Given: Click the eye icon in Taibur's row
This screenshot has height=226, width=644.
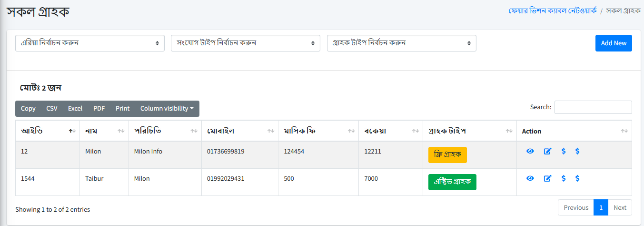Looking at the screenshot, I should click(x=530, y=178).
